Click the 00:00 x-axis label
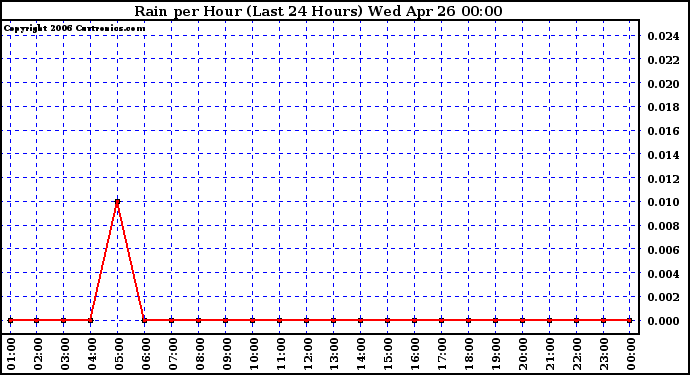The width and height of the screenshot is (690, 375). tap(631, 354)
